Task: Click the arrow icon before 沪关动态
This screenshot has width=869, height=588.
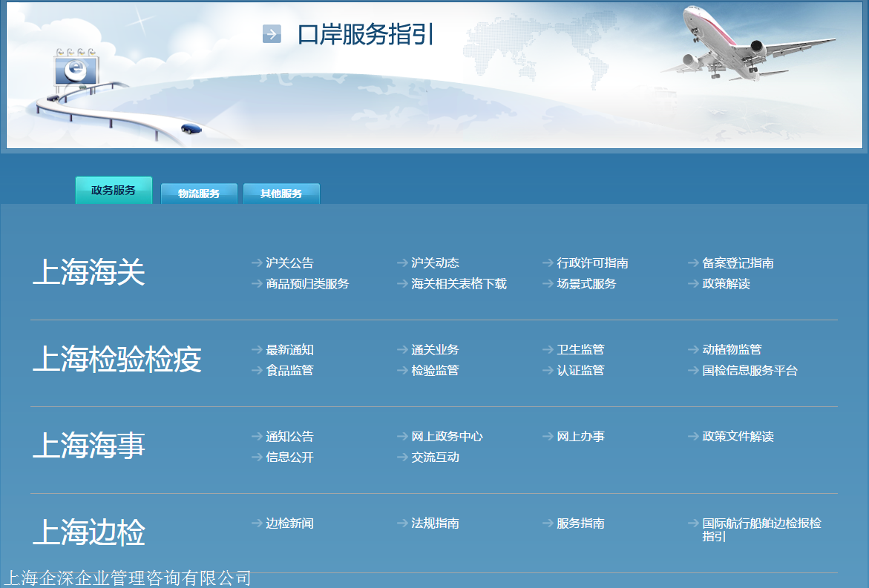Action: 402,263
